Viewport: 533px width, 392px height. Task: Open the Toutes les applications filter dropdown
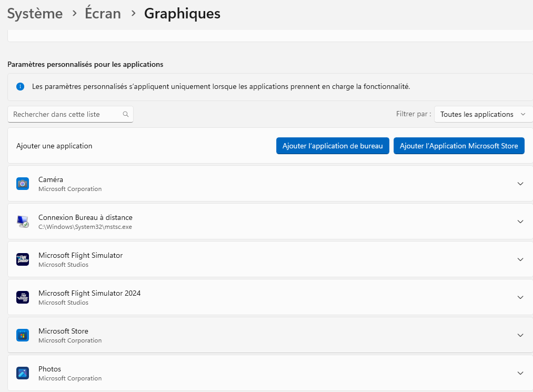(x=482, y=114)
